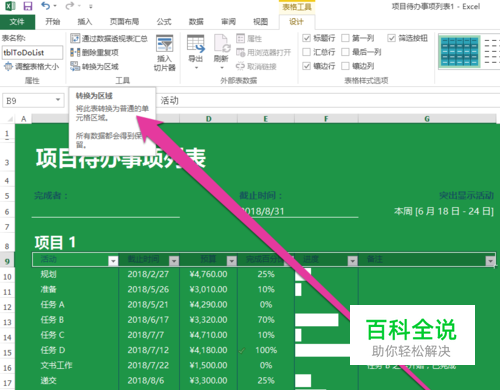This screenshot has height=390, width=500.
Task: Open filter dropdown for 预算 column
Action: point(232,261)
